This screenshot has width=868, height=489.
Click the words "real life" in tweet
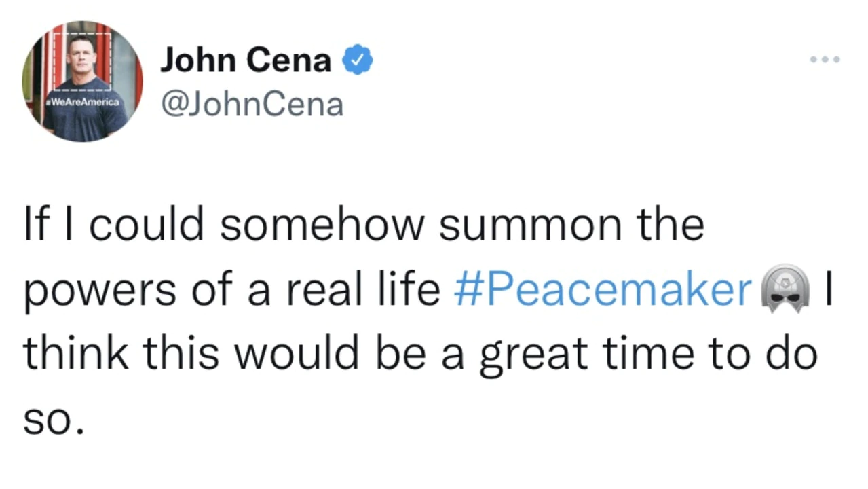363,290
